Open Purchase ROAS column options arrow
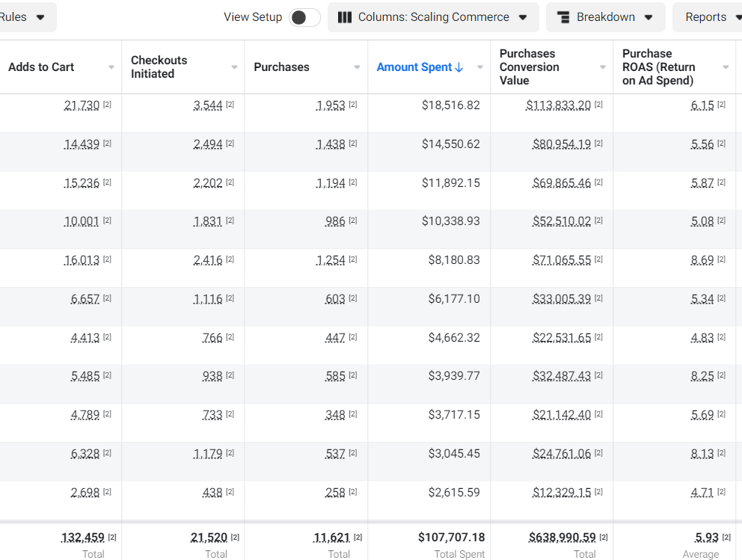742x560 pixels. 726,67
